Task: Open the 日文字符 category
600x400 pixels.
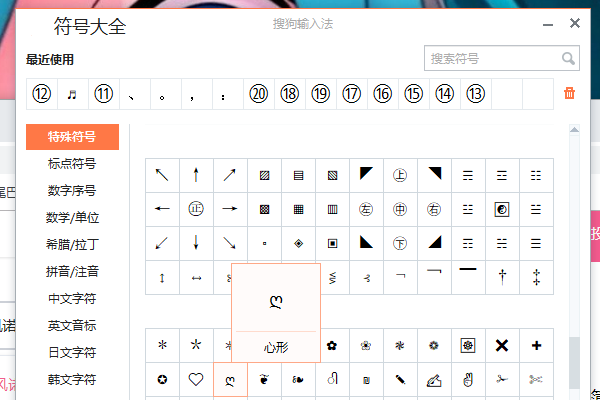Action: click(72, 352)
